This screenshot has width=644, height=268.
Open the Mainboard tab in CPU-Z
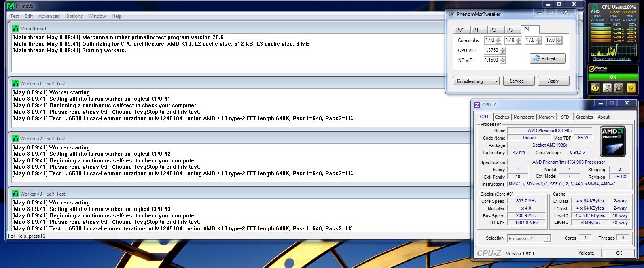524,117
